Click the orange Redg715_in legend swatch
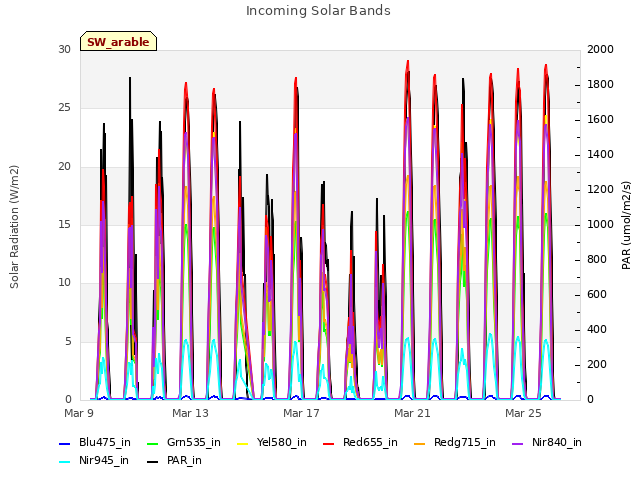 click(x=420, y=444)
